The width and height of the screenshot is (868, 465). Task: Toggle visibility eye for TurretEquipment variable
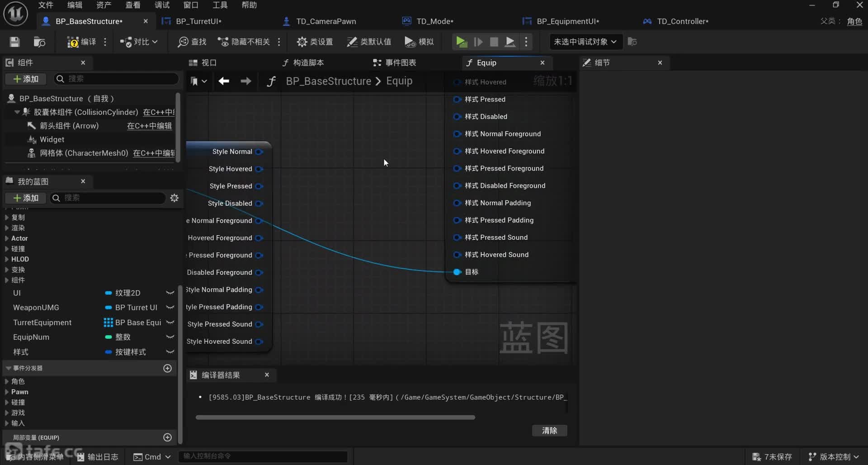coord(170,323)
